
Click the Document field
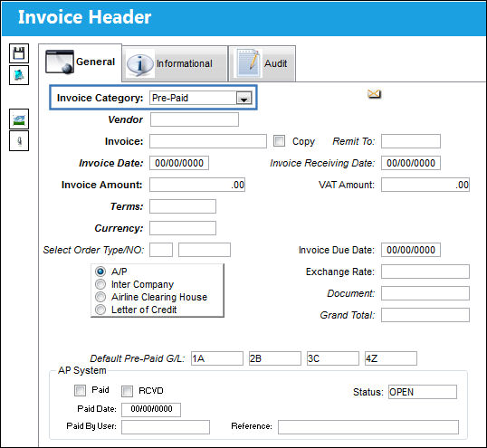tap(425, 293)
